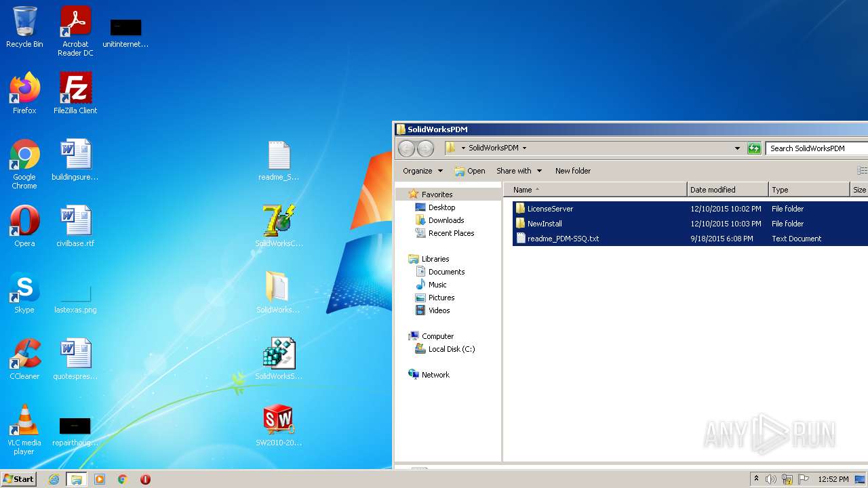
Task: Click the Explorer Back button
Action: coord(406,148)
